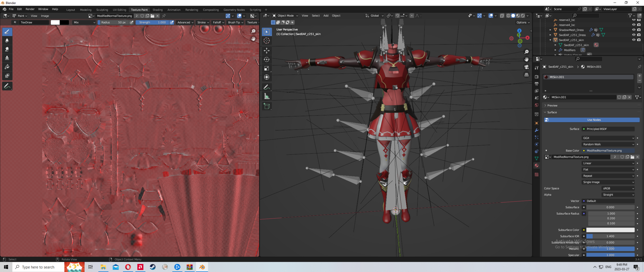Activate the Measure tool

click(267, 96)
